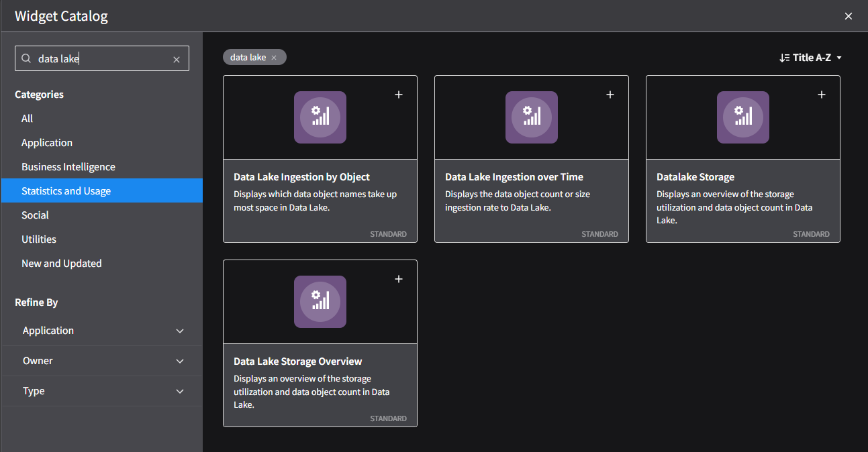Expand the Type refine filter

102,391
